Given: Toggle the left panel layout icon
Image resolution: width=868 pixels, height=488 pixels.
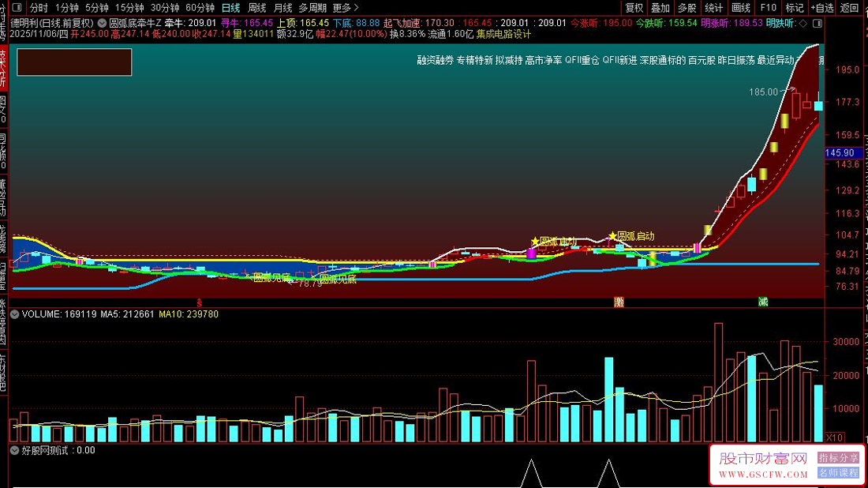Looking at the screenshot, I should 17,8.
